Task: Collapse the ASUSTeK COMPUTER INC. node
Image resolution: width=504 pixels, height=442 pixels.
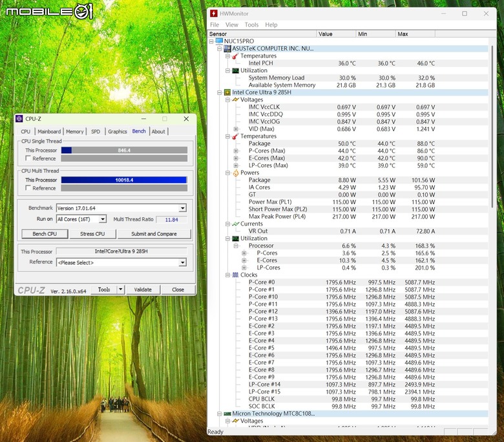Action: pyautogui.click(x=220, y=48)
